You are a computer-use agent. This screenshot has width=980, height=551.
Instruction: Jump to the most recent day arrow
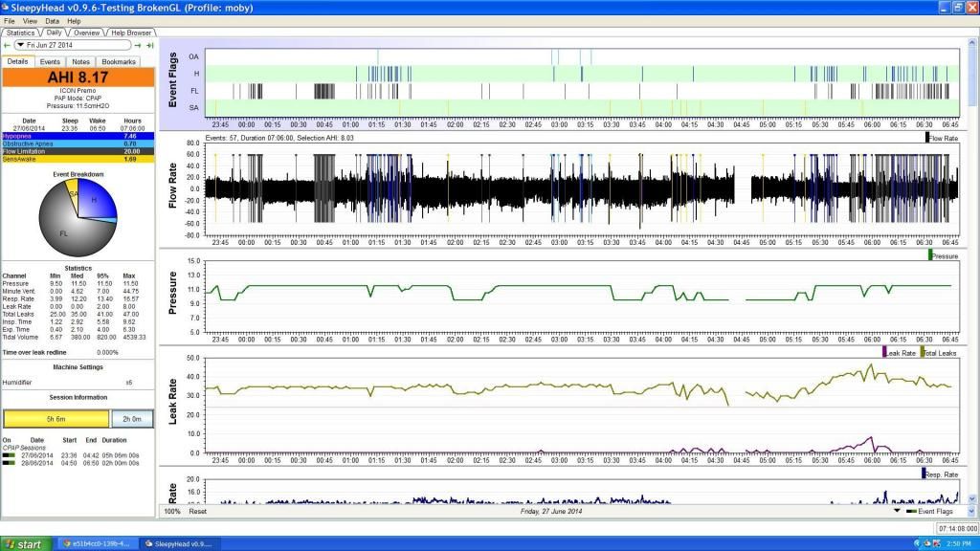tap(150, 45)
